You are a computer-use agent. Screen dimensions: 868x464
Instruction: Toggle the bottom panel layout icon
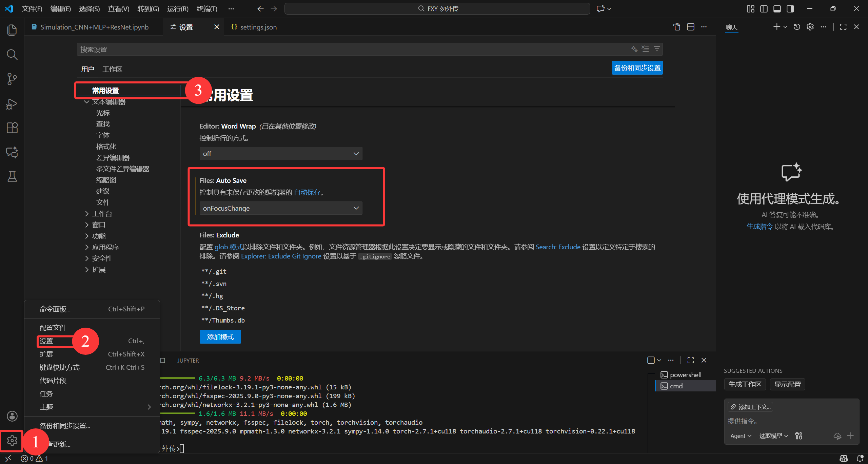(777, 9)
